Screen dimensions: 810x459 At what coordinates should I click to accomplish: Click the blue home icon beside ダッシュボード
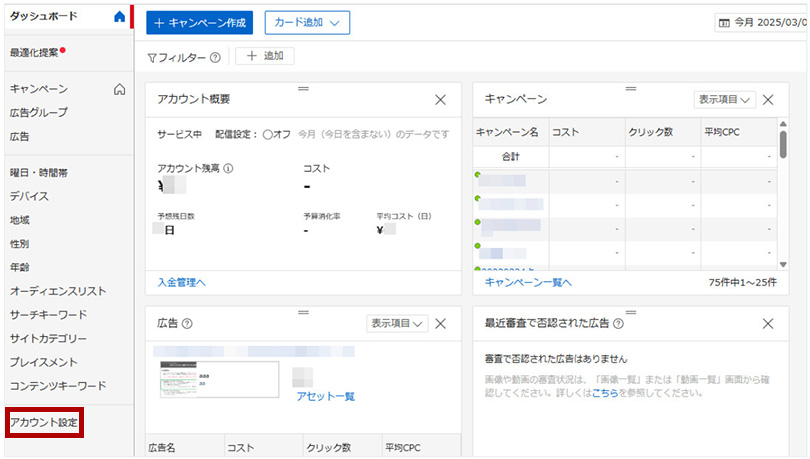119,17
